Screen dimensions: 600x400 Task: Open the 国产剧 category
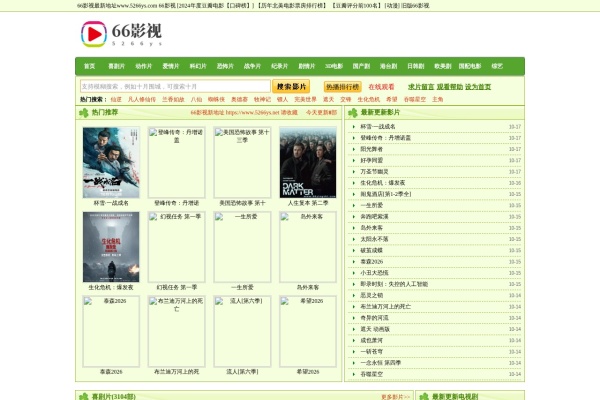coord(361,66)
